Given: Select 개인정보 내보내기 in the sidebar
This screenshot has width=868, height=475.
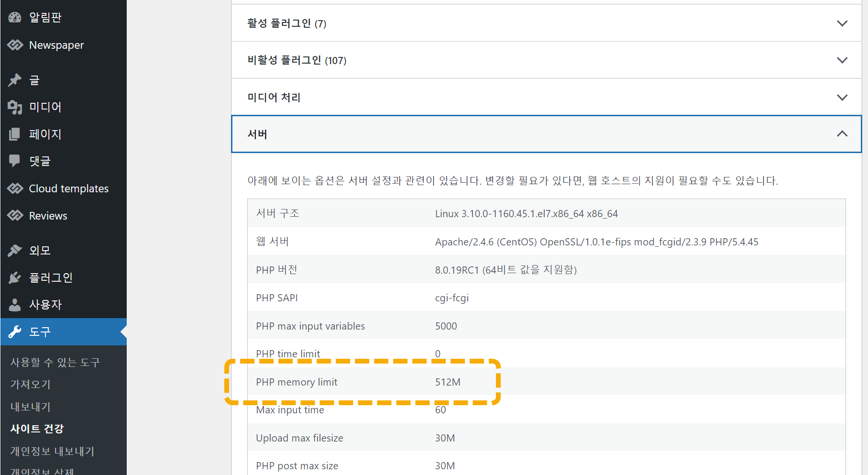Looking at the screenshot, I should pos(52,451).
